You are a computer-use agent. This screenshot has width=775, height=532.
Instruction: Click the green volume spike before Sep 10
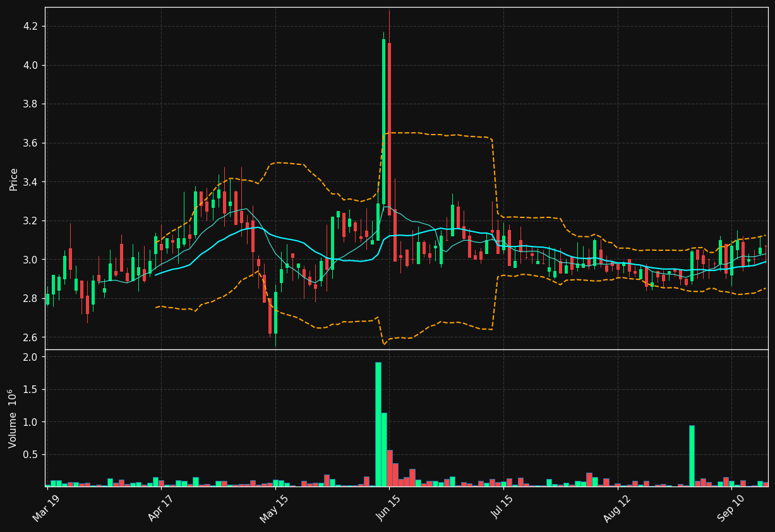tap(692, 456)
